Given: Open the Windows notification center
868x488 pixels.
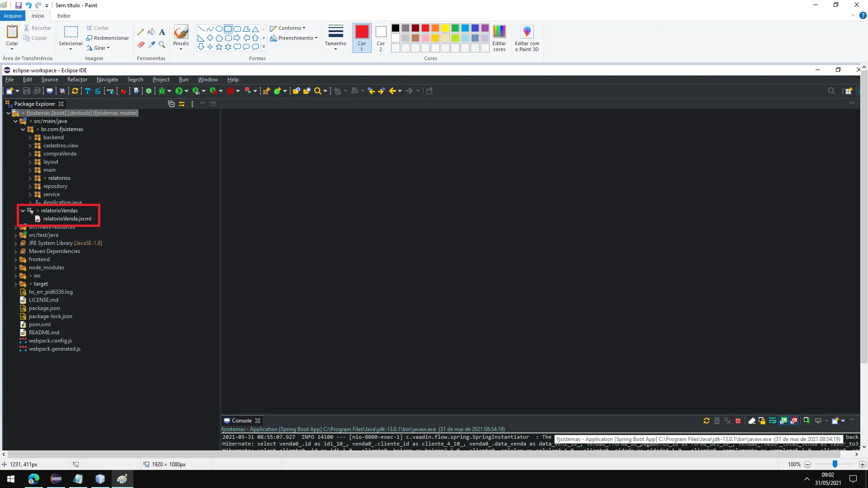Looking at the screenshot, I should click(853, 479).
